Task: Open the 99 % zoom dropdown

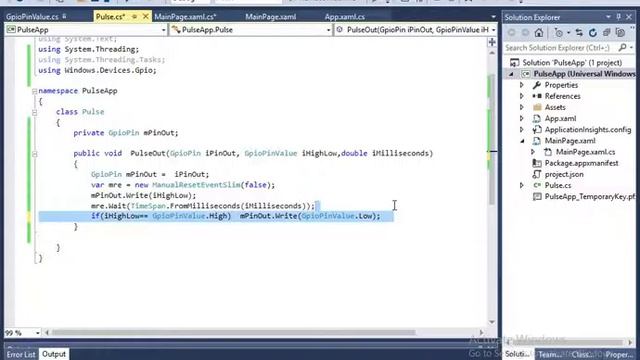Action: (x=37, y=333)
